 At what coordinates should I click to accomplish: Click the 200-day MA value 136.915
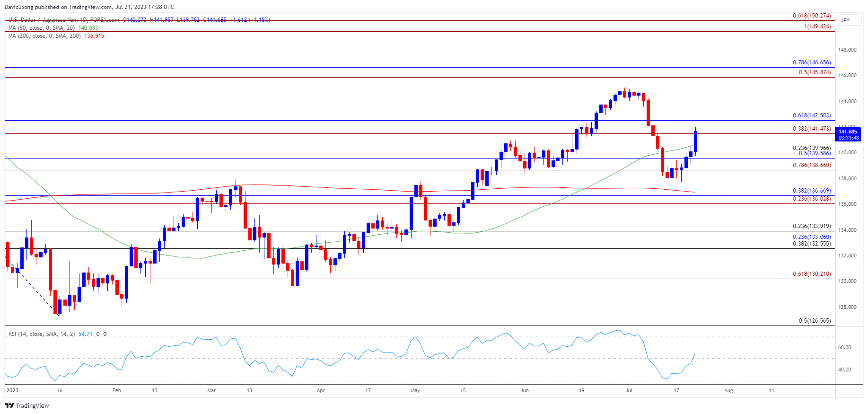[x=94, y=36]
